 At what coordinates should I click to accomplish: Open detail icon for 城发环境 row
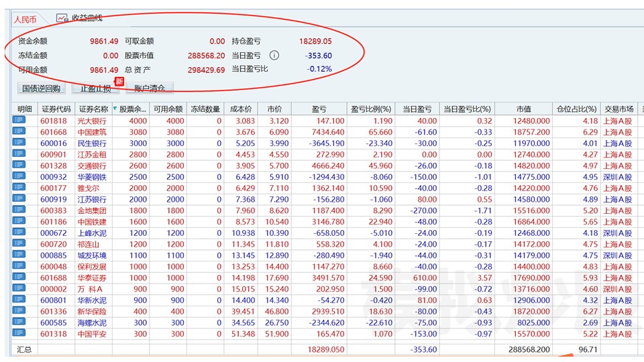(19, 255)
